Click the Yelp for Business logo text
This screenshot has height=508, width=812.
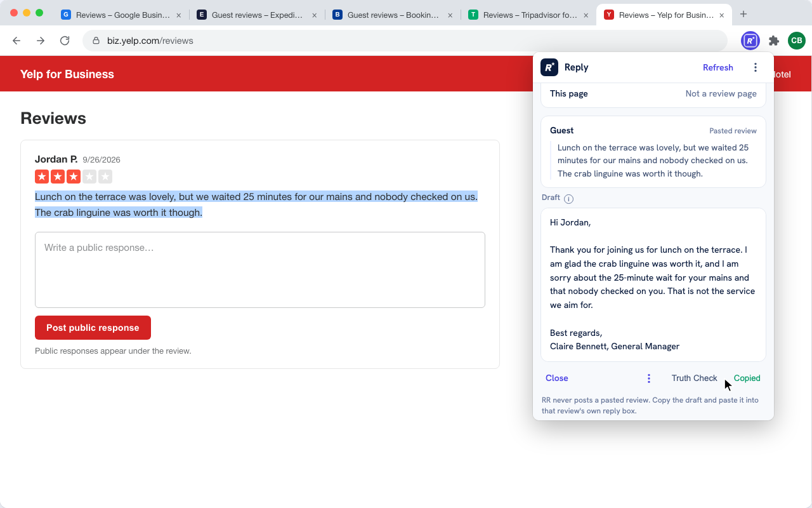(67, 74)
